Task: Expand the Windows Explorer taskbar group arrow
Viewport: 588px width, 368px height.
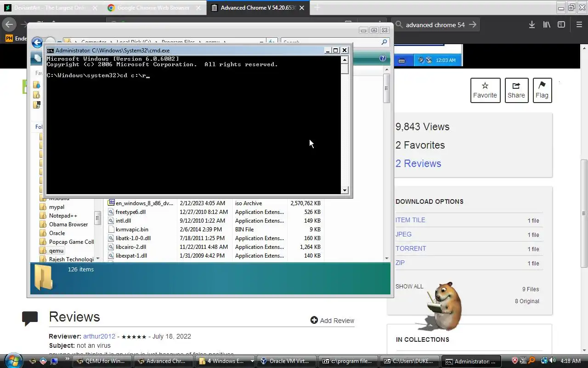Action: point(252,361)
